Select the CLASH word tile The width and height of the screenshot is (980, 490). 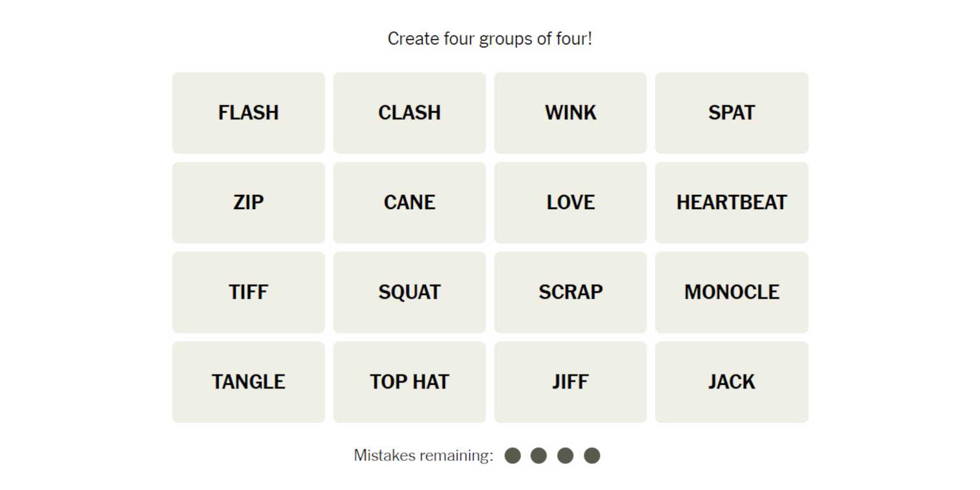pos(409,113)
